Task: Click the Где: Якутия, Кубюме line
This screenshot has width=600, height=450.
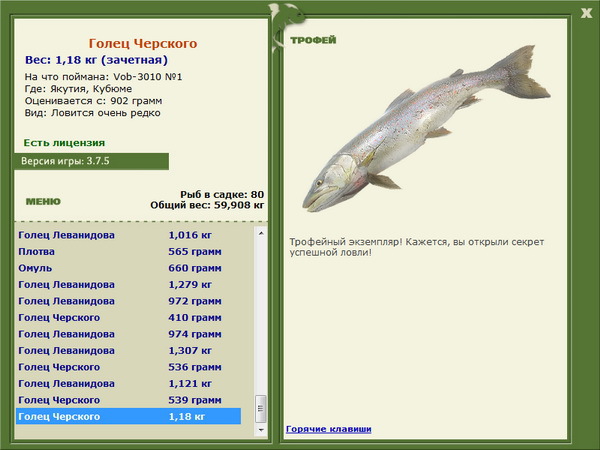Action: tap(78, 89)
